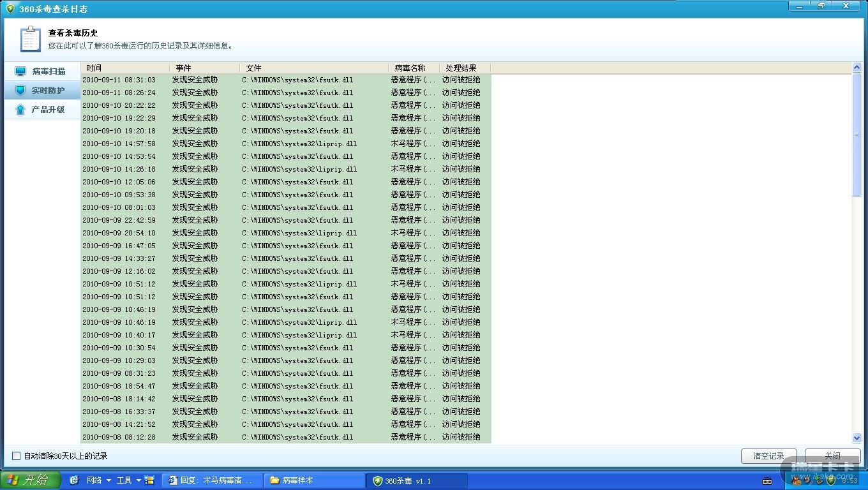Select the liprip.dll row at 2010-09-09 20:54:10
Image resolution: width=868 pixels, height=490 pixels.
point(286,233)
